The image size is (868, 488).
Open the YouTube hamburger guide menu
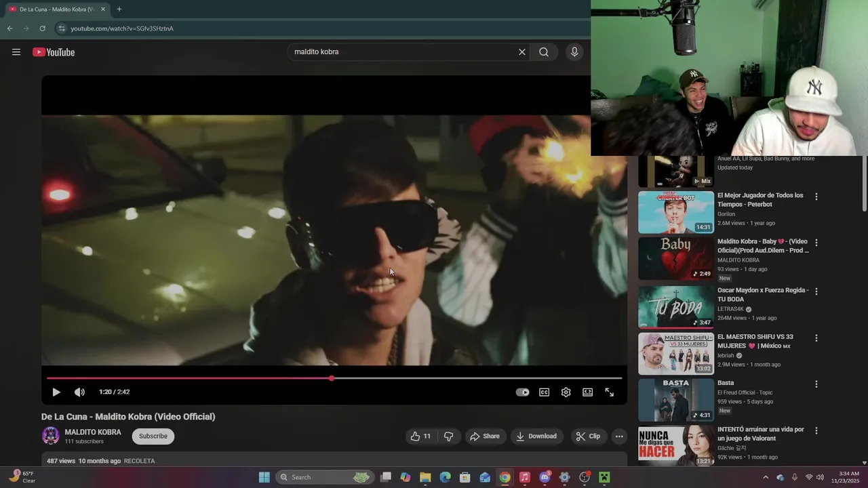16,52
